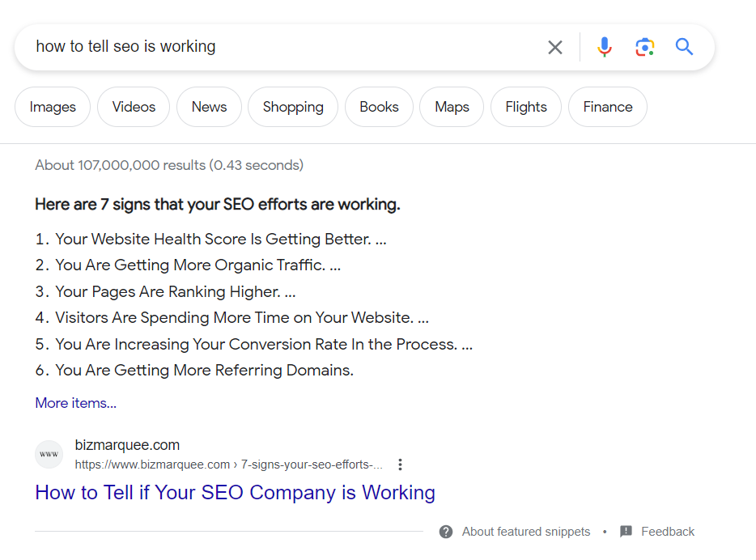Show News results

(x=209, y=107)
